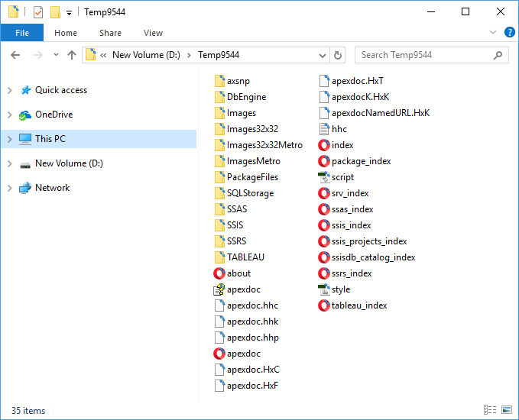The width and height of the screenshot is (519, 420).
Task: Select the apexdoc.HxT file icon
Action: click(324, 81)
